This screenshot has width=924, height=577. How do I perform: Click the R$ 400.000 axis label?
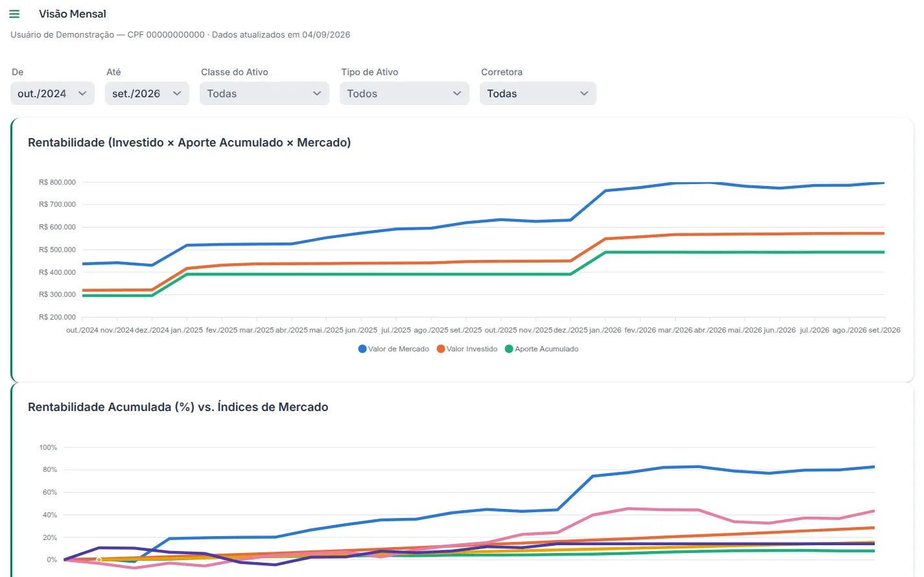pos(57,272)
